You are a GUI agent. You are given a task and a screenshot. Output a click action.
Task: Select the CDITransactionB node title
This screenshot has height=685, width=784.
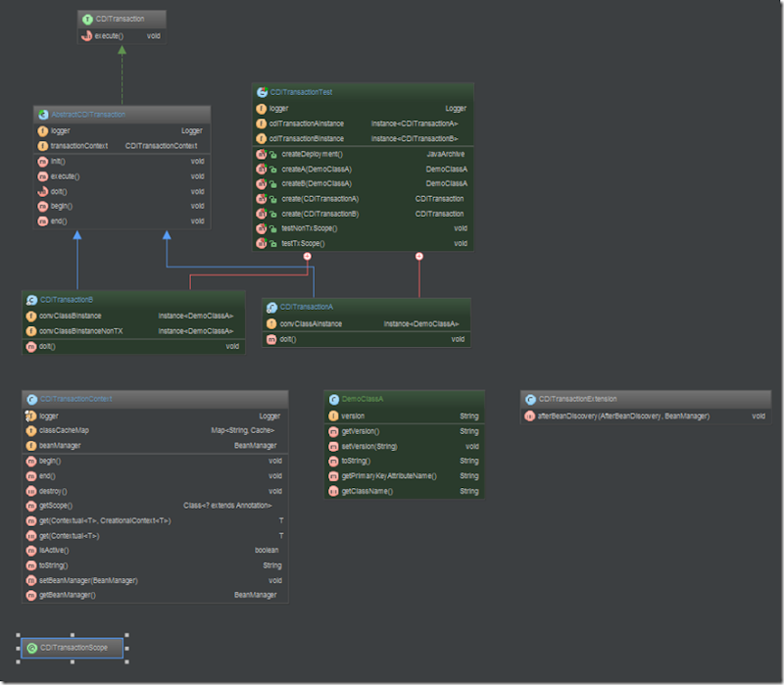tap(67, 300)
